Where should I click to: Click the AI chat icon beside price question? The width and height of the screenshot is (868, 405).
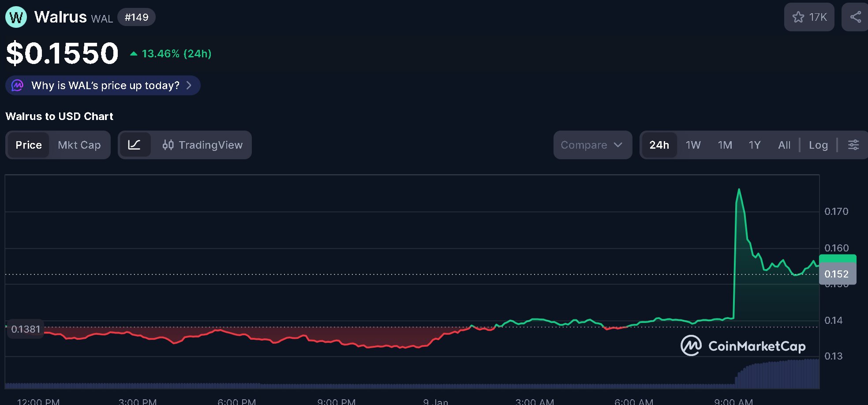(18, 85)
